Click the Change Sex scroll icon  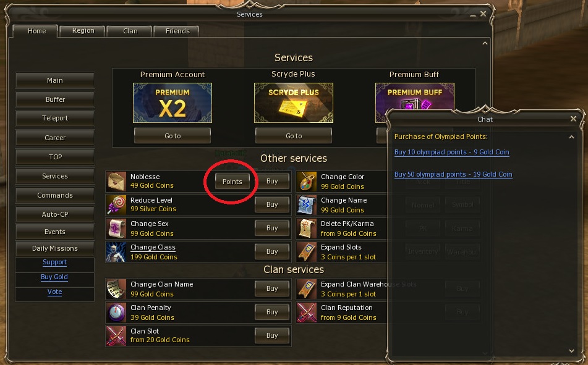pyautogui.click(x=117, y=229)
